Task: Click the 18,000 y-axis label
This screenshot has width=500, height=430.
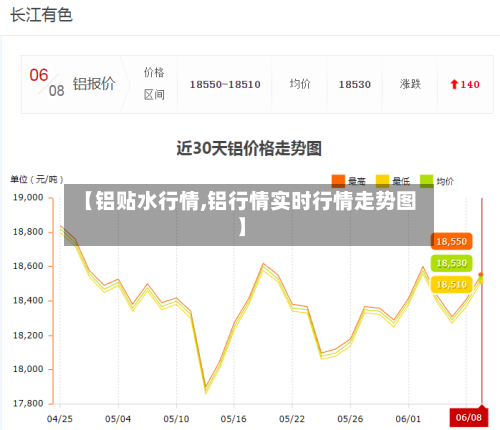Action: tap(28, 369)
